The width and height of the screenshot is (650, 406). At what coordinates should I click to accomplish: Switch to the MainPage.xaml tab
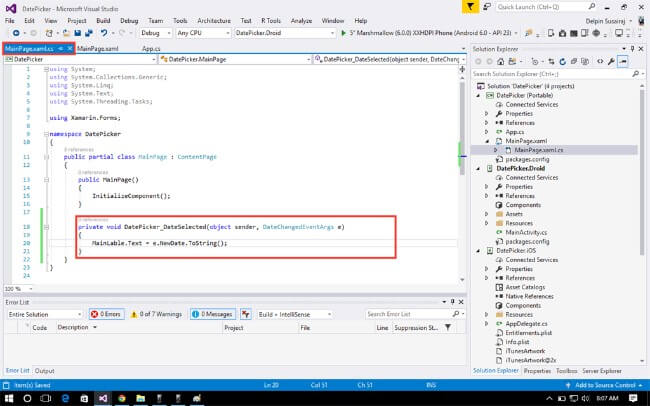pyautogui.click(x=98, y=49)
